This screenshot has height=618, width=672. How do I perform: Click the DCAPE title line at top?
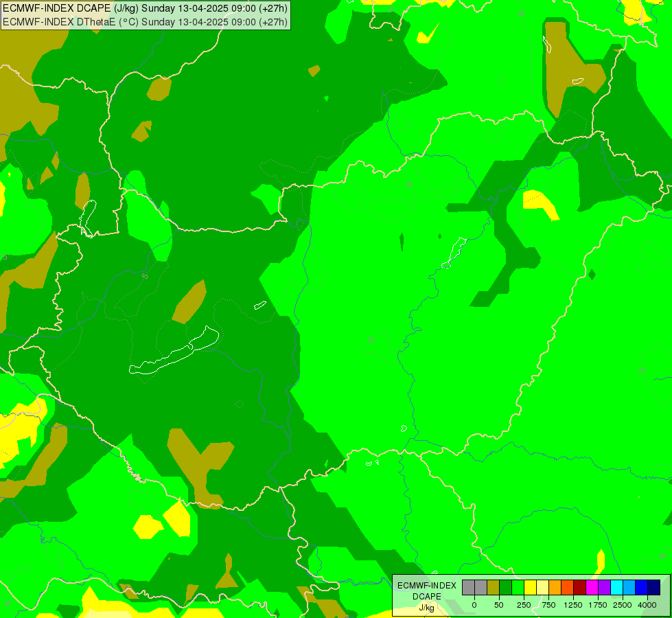coord(145,8)
